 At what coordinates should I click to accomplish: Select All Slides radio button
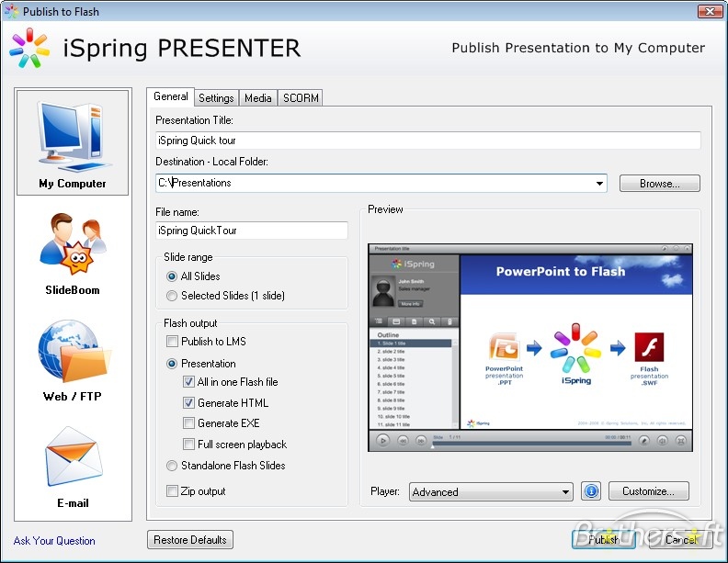pyautogui.click(x=172, y=276)
